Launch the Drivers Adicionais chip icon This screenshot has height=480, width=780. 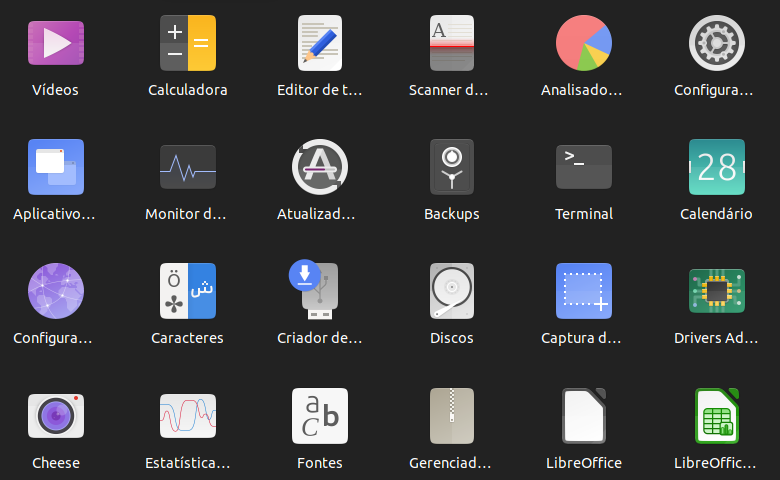(x=716, y=291)
